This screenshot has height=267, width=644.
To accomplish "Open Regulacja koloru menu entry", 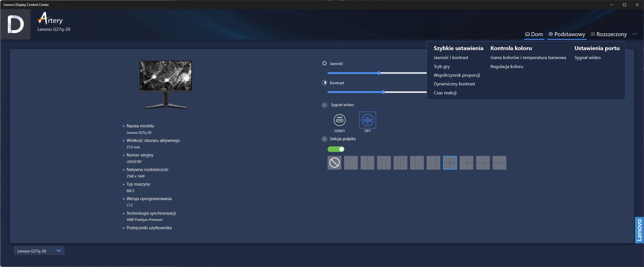I will [x=506, y=66].
